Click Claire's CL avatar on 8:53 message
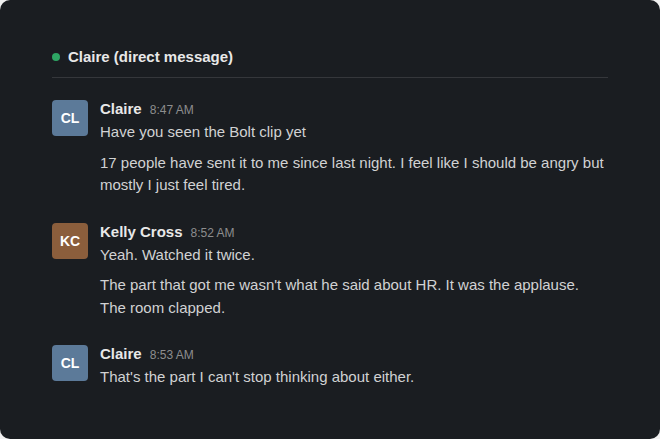The width and height of the screenshot is (660, 439). 70,363
